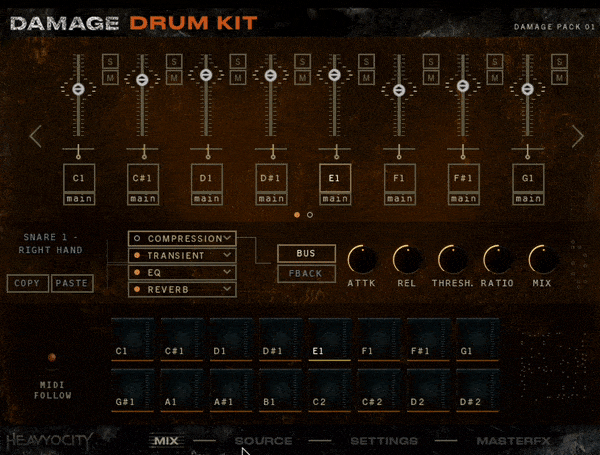Click the ATTK compressor knob
The image size is (600, 455).
tap(362, 260)
